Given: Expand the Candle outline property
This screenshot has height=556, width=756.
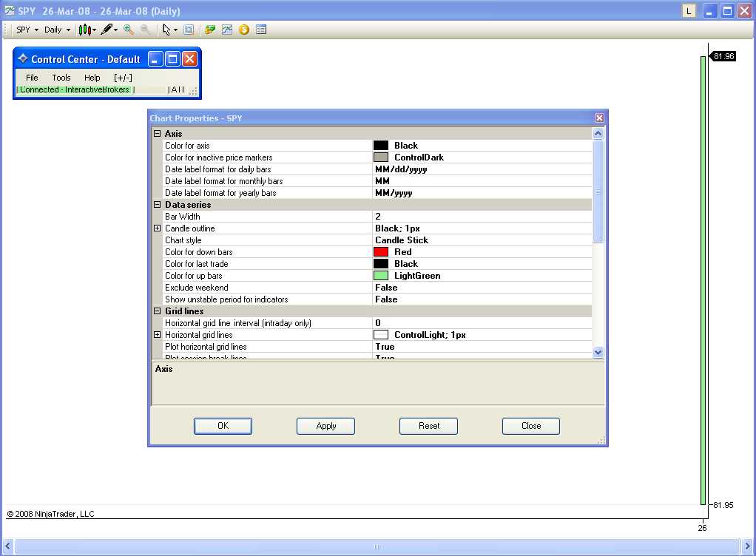Looking at the screenshot, I should pos(157,228).
